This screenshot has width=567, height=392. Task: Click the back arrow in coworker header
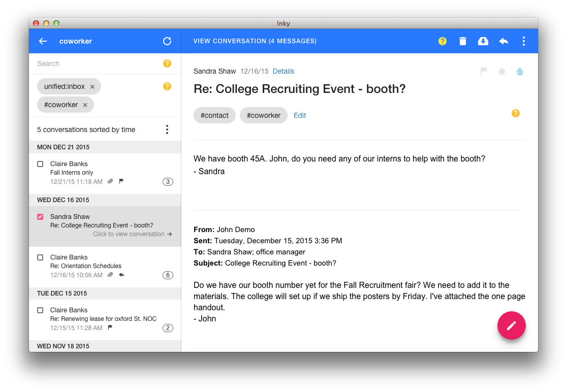click(x=43, y=41)
